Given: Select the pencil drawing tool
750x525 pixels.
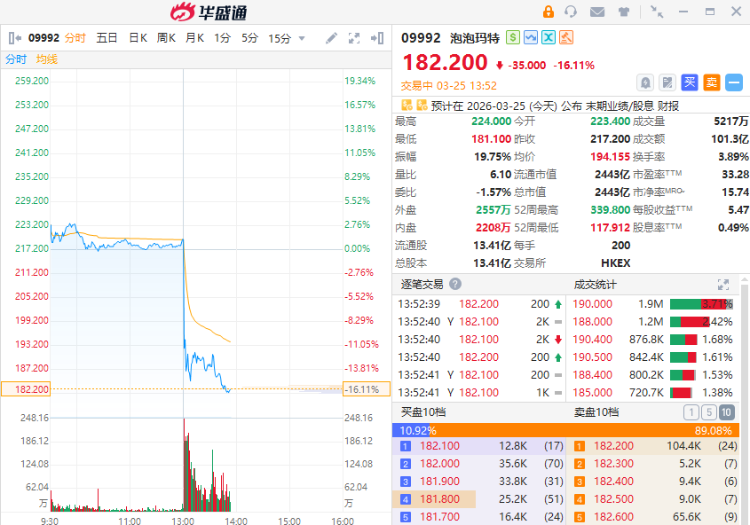Looking at the screenshot, I should click(331, 38).
